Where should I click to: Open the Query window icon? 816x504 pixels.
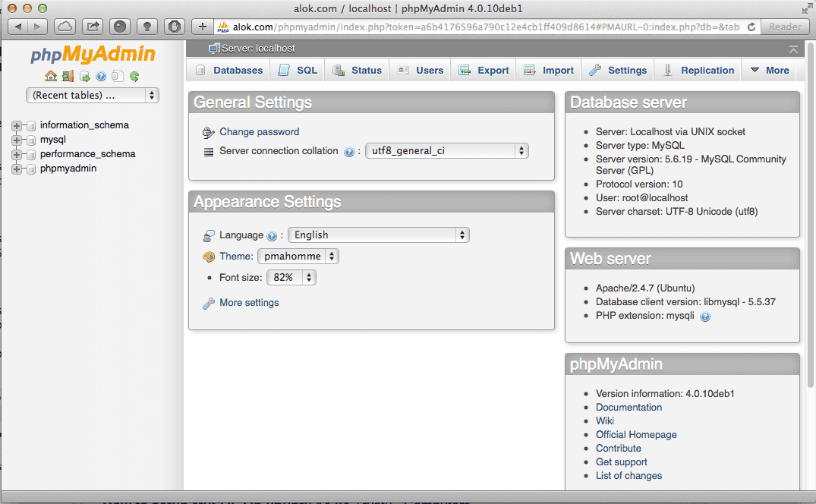[84, 76]
